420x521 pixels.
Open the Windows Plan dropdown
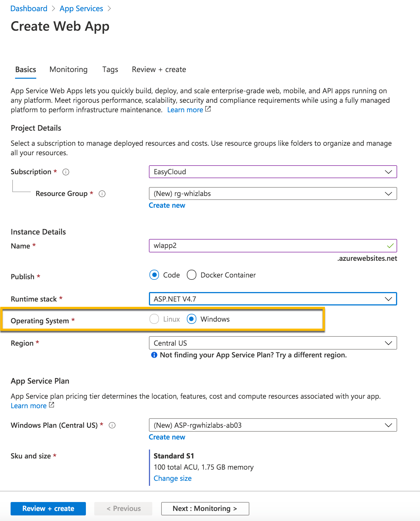(x=273, y=425)
